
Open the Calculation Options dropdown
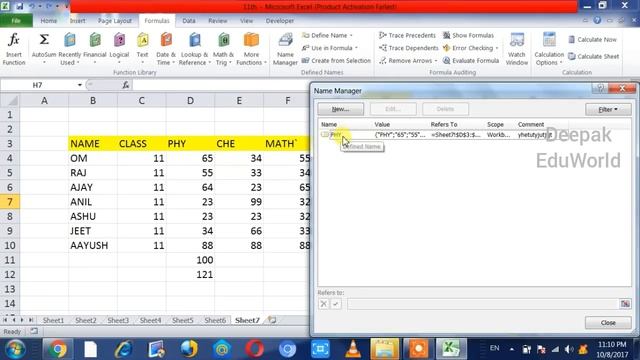[x=549, y=49]
